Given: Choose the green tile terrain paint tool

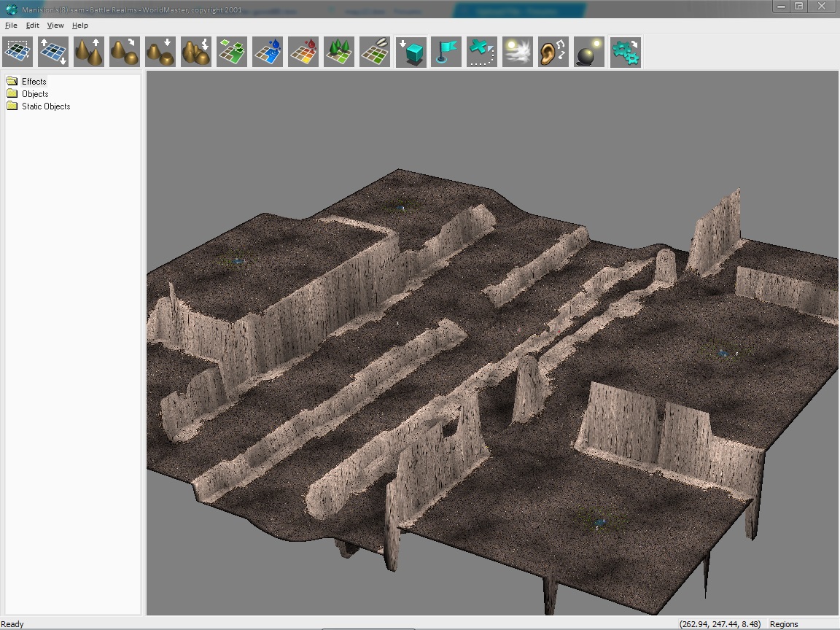Looking at the screenshot, I should [233, 52].
